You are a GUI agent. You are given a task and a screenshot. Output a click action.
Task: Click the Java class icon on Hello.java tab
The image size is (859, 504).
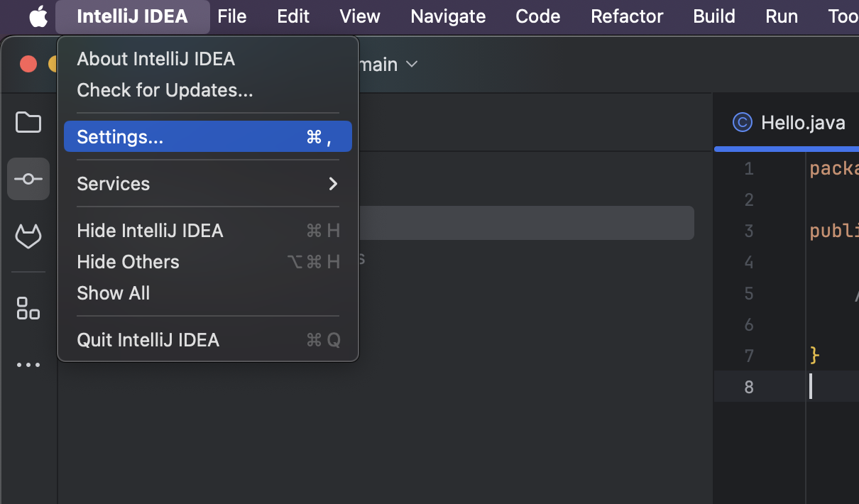(x=742, y=123)
